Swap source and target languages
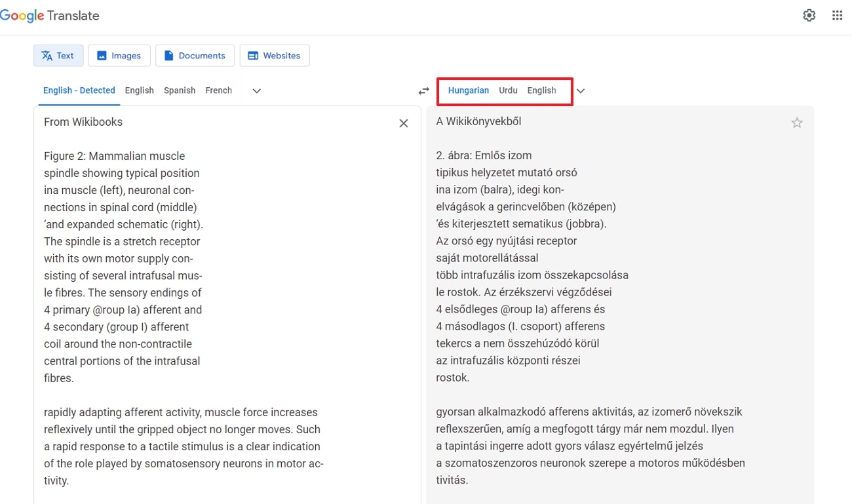The image size is (852, 504). pos(424,91)
